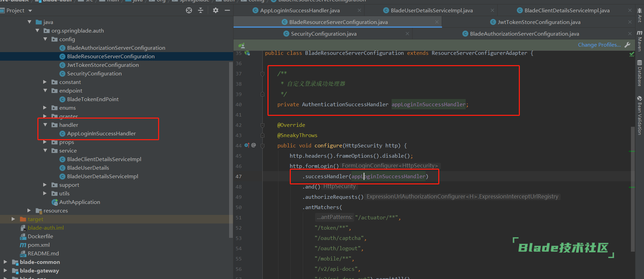
Task: Click line number 47 in the gutter
Action: click(x=239, y=177)
